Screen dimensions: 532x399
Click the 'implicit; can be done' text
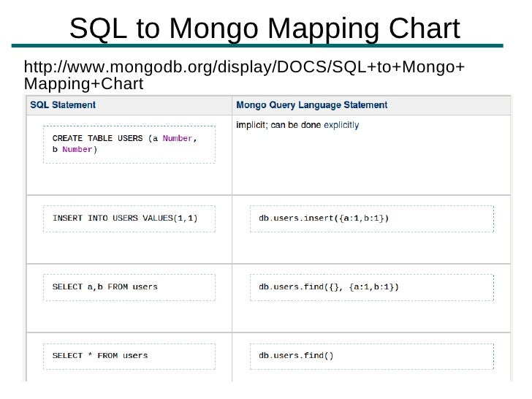pos(278,125)
